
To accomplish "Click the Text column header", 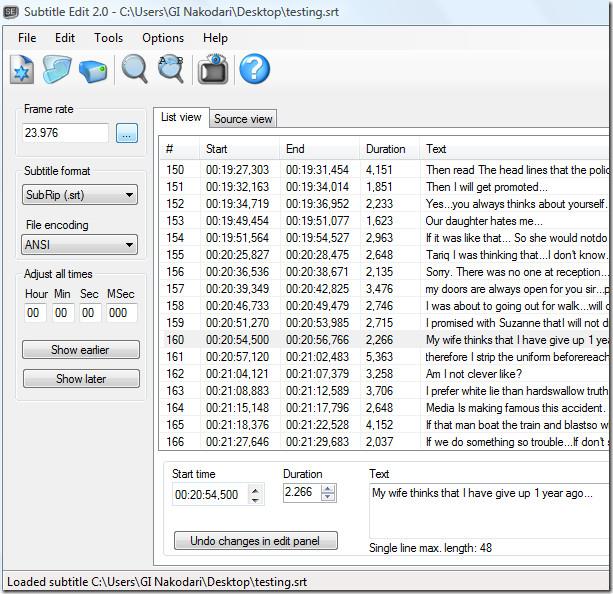I will tap(514, 149).
